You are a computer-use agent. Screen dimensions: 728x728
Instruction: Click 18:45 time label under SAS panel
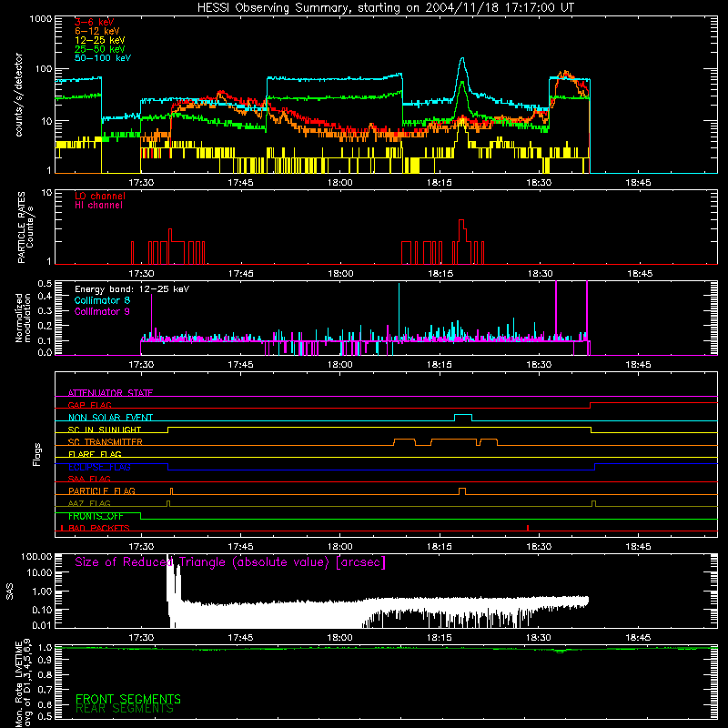point(638,638)
